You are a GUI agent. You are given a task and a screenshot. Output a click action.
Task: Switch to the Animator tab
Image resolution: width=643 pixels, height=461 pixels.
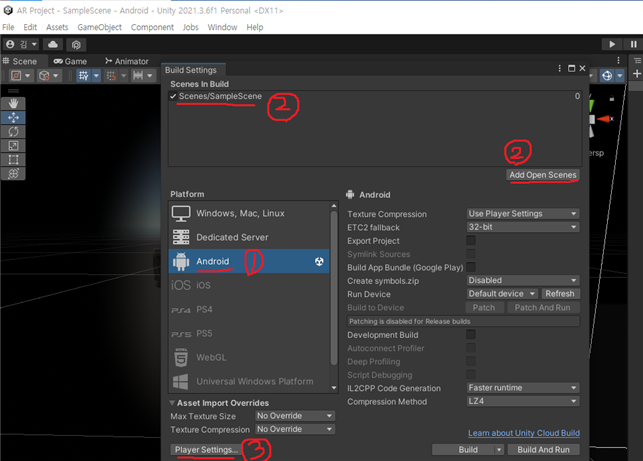pos(127,61)
